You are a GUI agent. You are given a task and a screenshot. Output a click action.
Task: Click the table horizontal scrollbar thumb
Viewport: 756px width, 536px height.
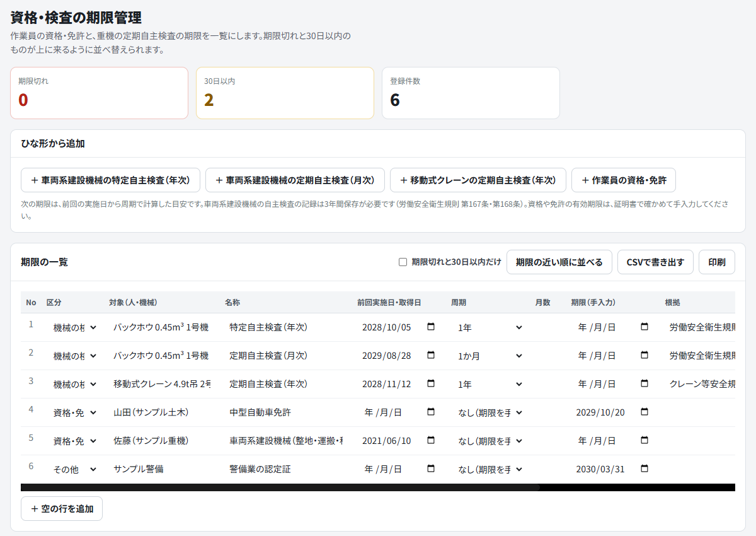pos(280,487)
